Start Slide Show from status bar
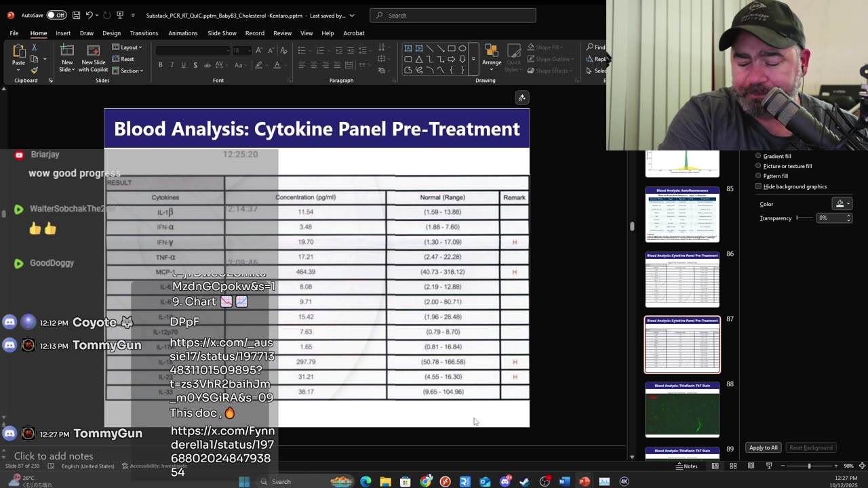Viewport: 868px width, 488px height. click(x=768, y=466)
